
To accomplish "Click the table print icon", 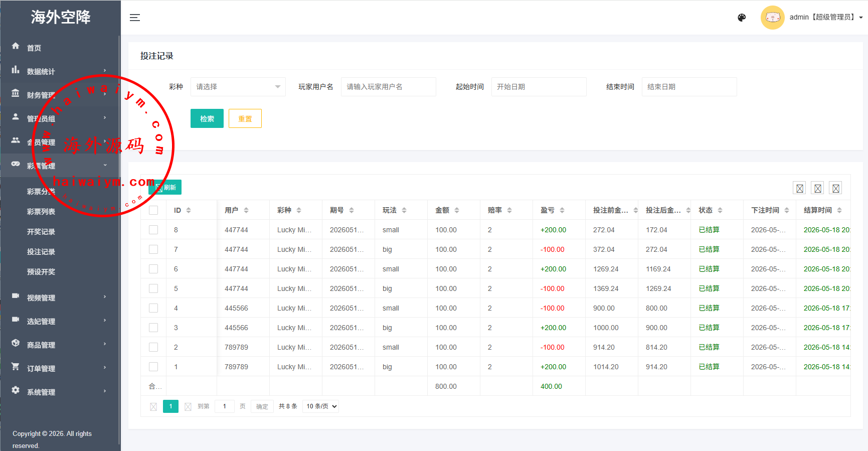I will (x=836, y=188).
